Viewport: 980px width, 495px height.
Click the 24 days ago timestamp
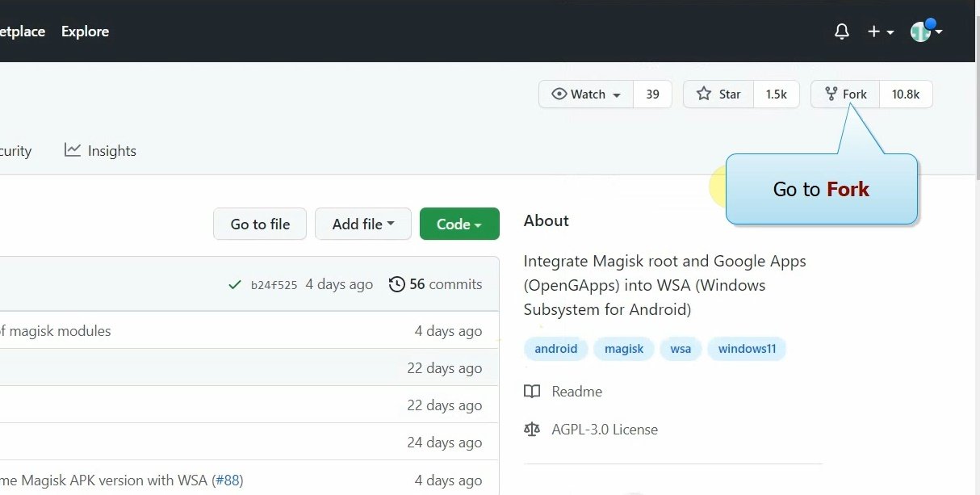[x=445, y=443]
